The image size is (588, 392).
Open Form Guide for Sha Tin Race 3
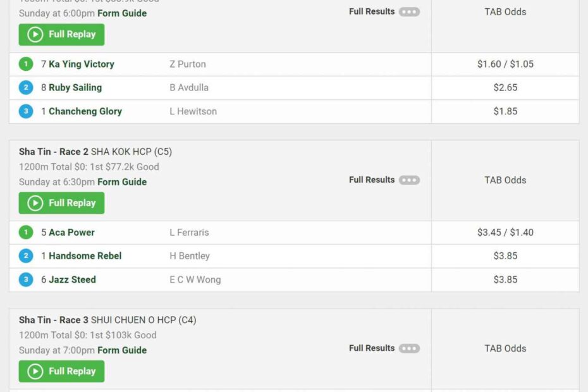pyautogui.click(x=122, y=350)
